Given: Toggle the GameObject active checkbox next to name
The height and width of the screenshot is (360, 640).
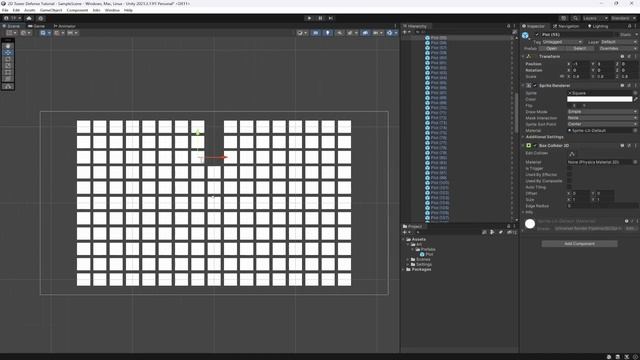Looking at the screenshot, I should 537,35.
